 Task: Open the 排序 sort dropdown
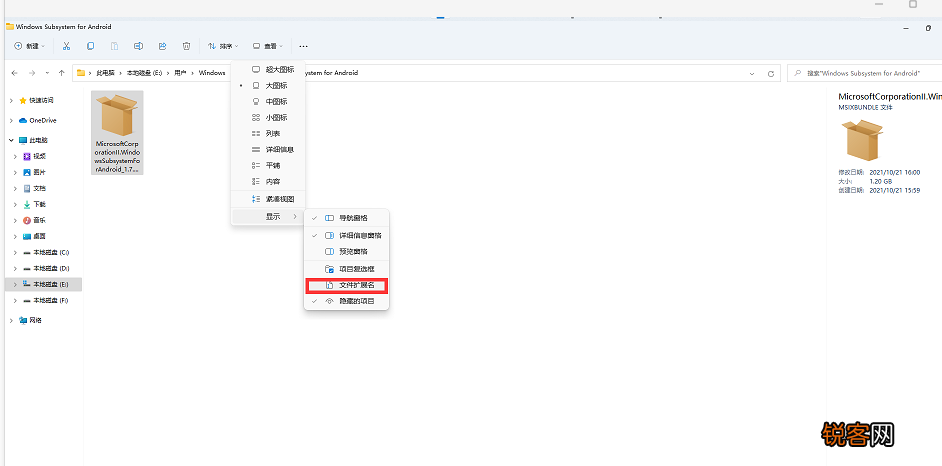click(x=223, y=46)
